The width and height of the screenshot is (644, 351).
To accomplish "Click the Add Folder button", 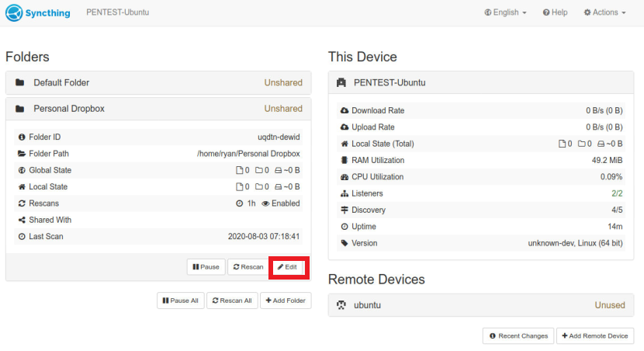I will 286,301.
